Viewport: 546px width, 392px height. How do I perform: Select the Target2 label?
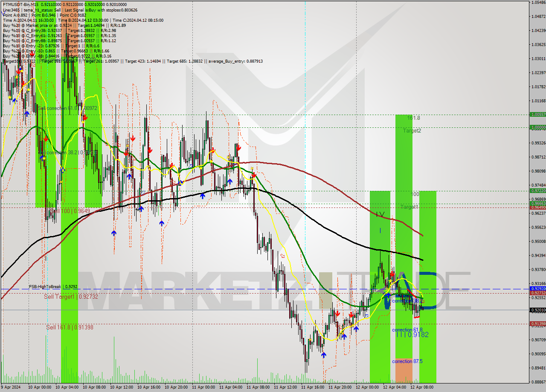[412, 131]
